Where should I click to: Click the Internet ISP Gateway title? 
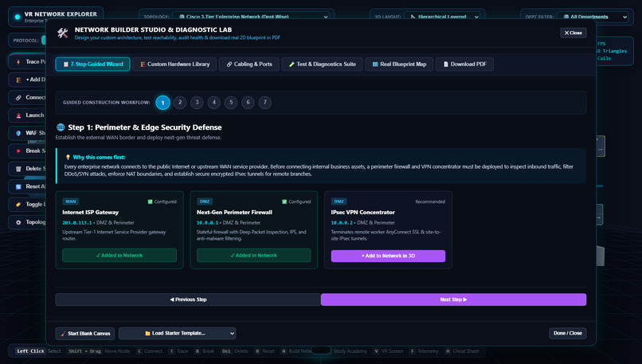[91, 212]
